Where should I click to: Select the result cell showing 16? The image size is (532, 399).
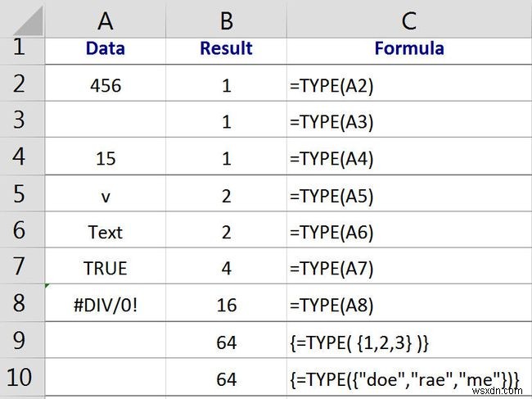226,306
